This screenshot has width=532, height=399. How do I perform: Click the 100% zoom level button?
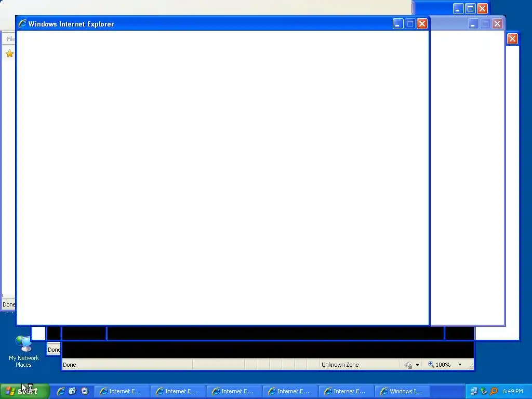(x=440, y=365)
